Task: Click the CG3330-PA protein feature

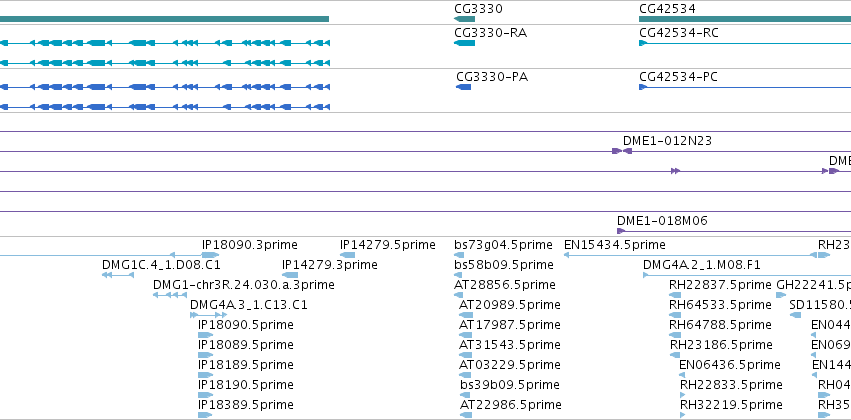Action: pyautogui.click(x=463, y=87)
